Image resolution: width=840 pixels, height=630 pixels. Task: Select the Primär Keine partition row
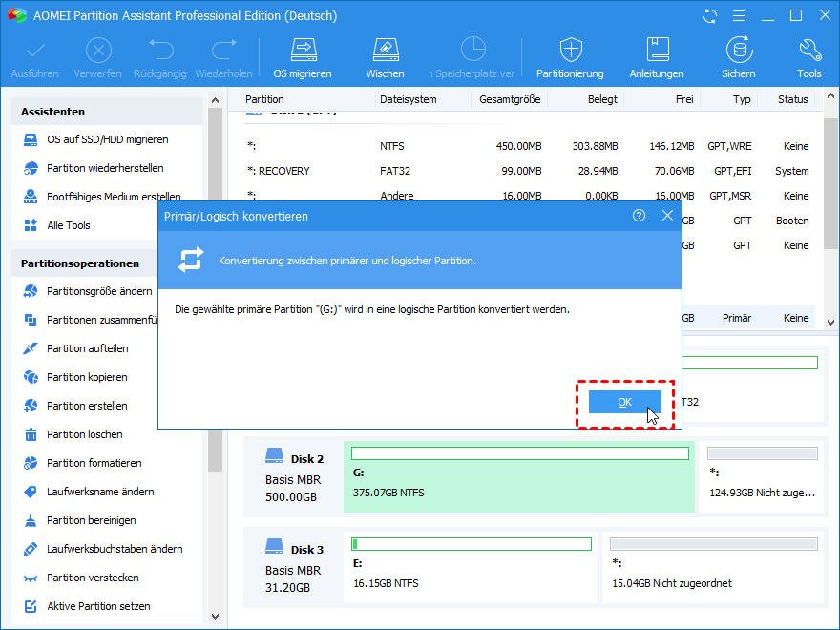tap(748, 318)
